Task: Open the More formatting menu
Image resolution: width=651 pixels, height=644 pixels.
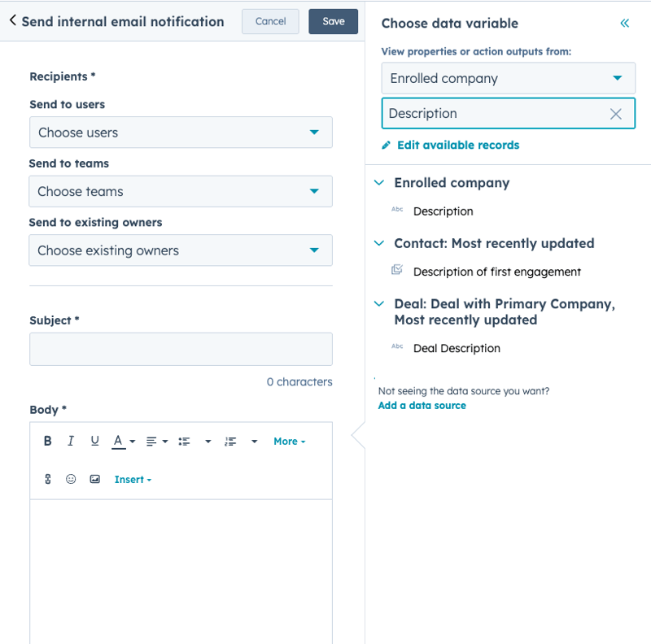Action: 289,442
